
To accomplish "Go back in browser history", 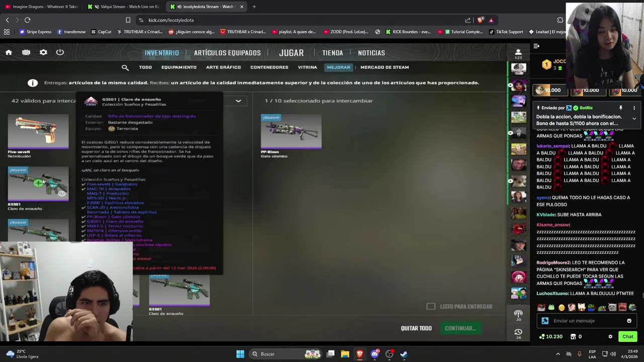I will (x=8, y=20).
